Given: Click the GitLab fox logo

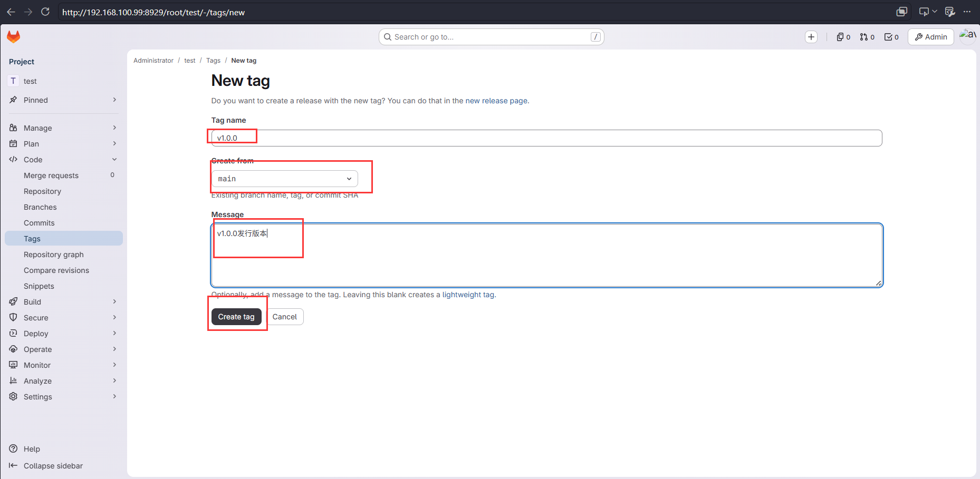Looking at the screenshot, I should click(x=14, y=36).
